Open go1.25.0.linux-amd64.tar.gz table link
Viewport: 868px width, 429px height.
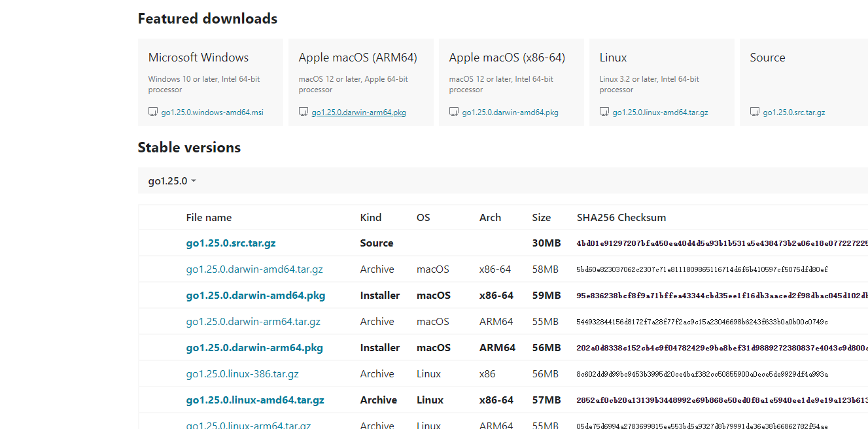[x=255, y=400]
